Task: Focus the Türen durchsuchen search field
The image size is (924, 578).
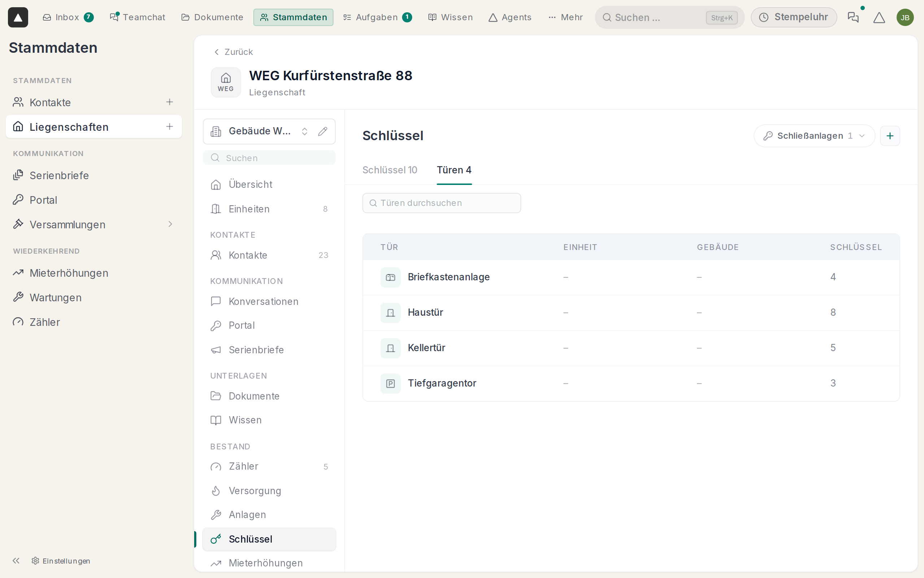Action: [x=441, y=203]
